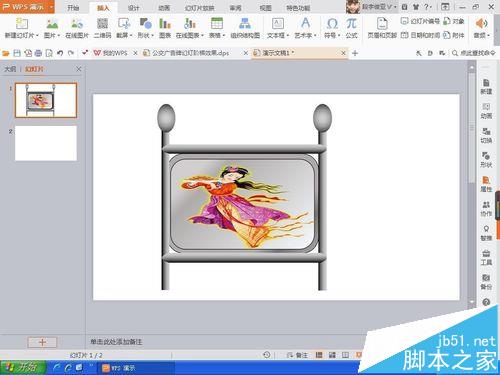Click Header and Footer (页眉和页脚) icon
Viewport: 500px width, 375px height.
point(382,24)
